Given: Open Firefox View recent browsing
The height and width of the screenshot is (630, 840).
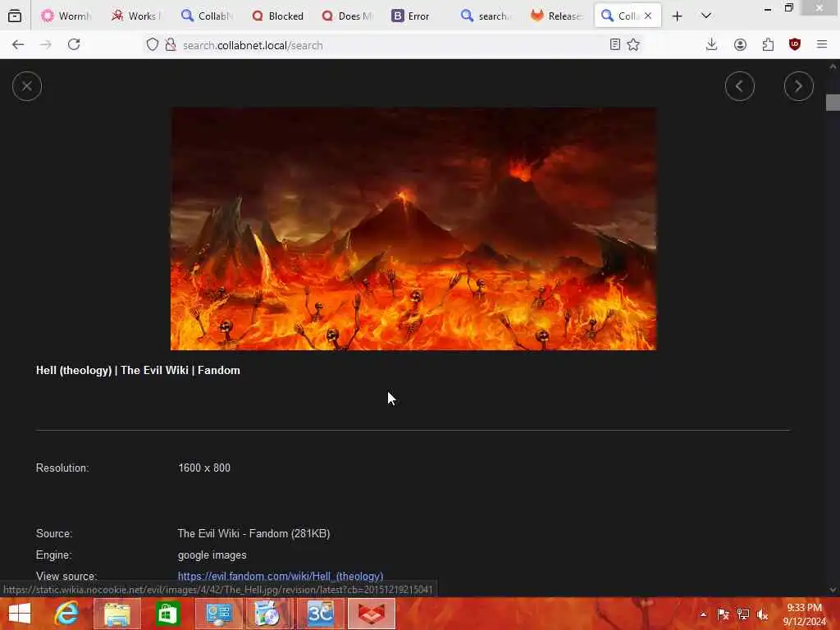Looking at the screenshot, I should (x=15, y=16).
